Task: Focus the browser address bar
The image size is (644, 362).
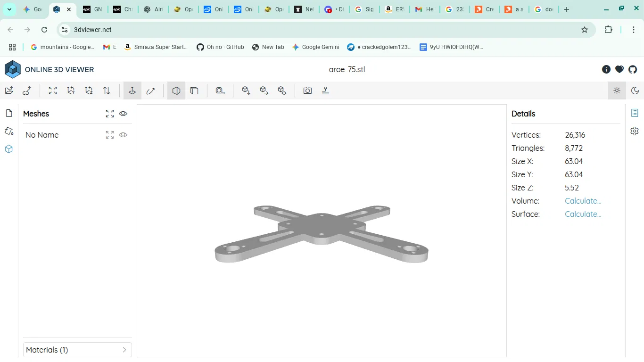Action: coord(325,30)
